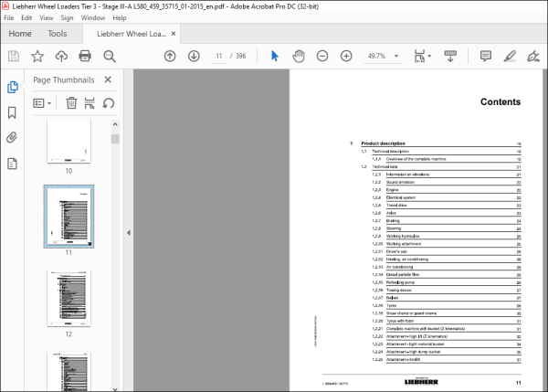Screen dimensions: 548x392
Task: Open the Find text magnifier tool
Action: coord(110,56)
